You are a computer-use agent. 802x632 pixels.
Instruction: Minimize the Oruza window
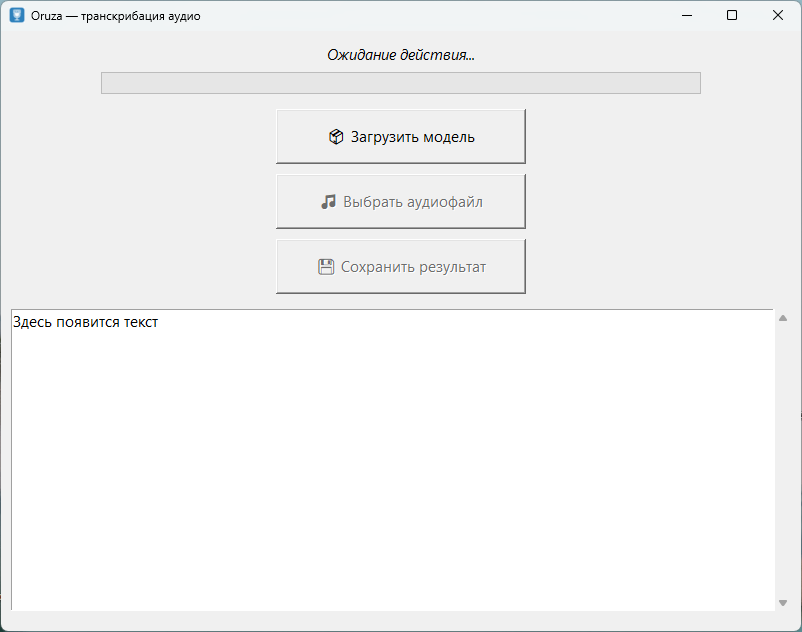686,15
